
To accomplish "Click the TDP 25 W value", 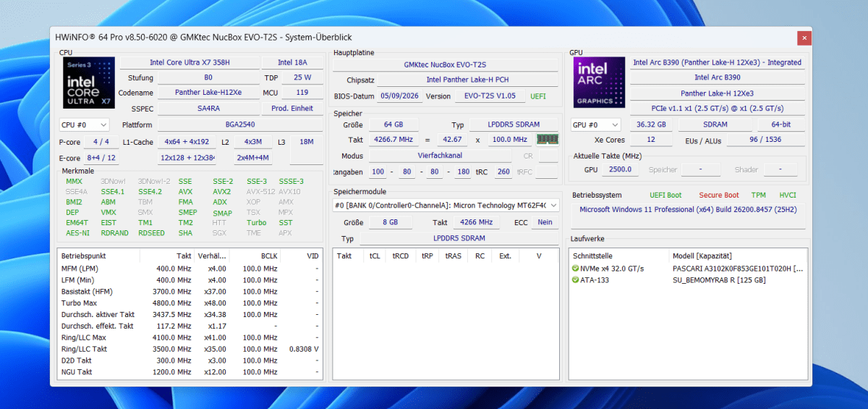I will (302, 77).
